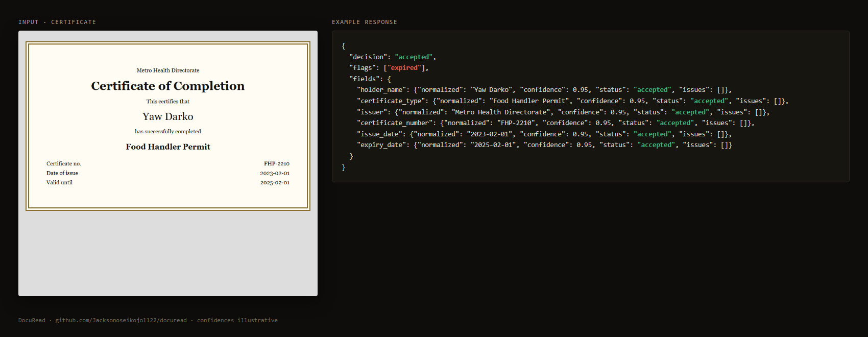Open the github.com/Jacksonoseikojo1122/docuread link

121,320
